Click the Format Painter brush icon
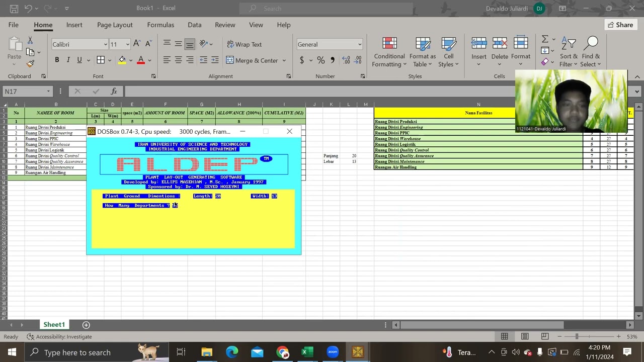 30,63
